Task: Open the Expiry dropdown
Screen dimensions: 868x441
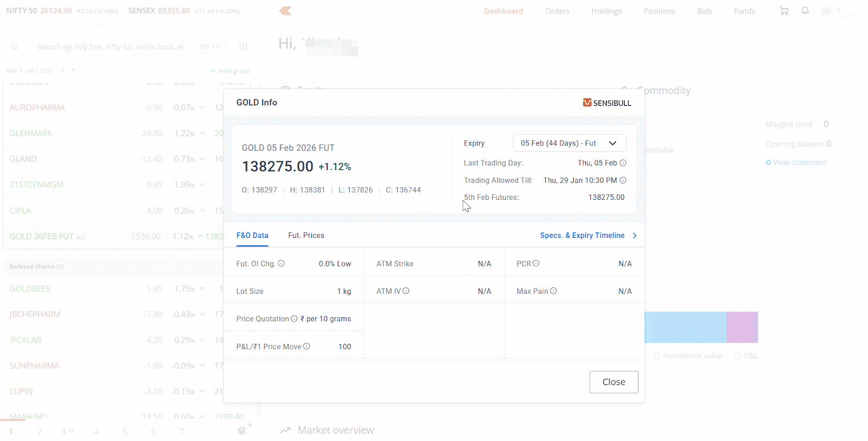Action: click(x=569, y=143)
